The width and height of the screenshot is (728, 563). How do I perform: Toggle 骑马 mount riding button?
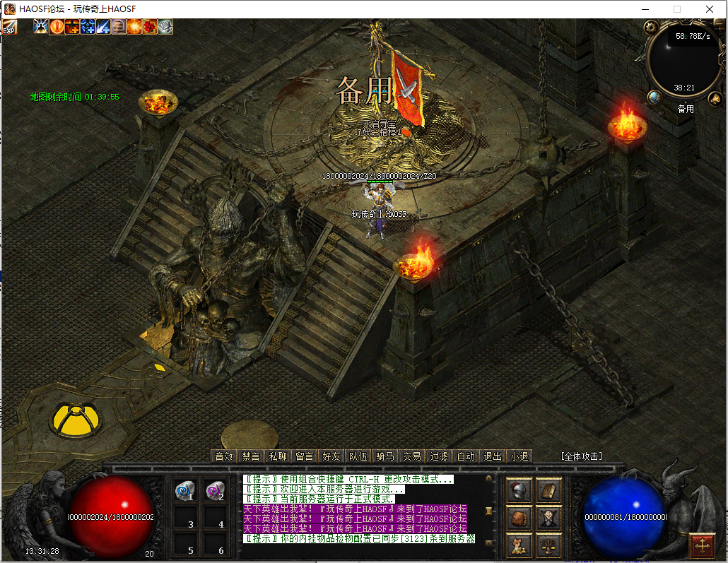pos(384,456)
